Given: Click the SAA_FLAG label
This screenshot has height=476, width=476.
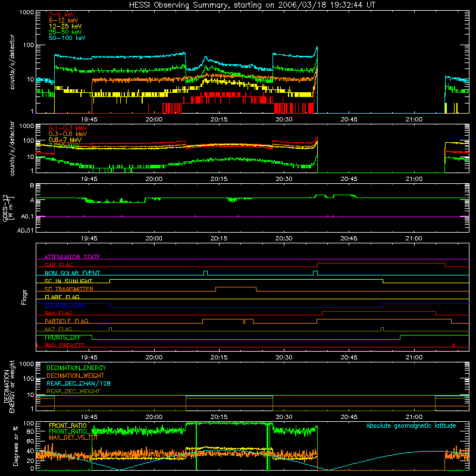Looking at the screenshot, I should click(58, 313).
